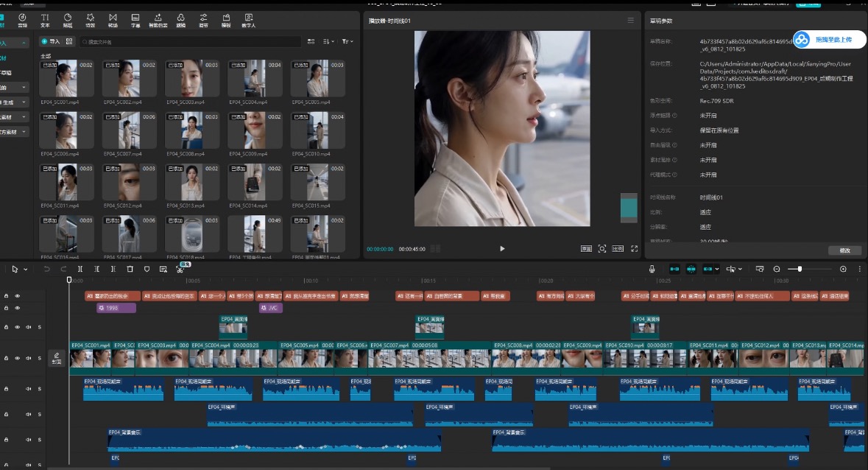
Task: Click the split clip tool icon
Action: tap(80, 269)
